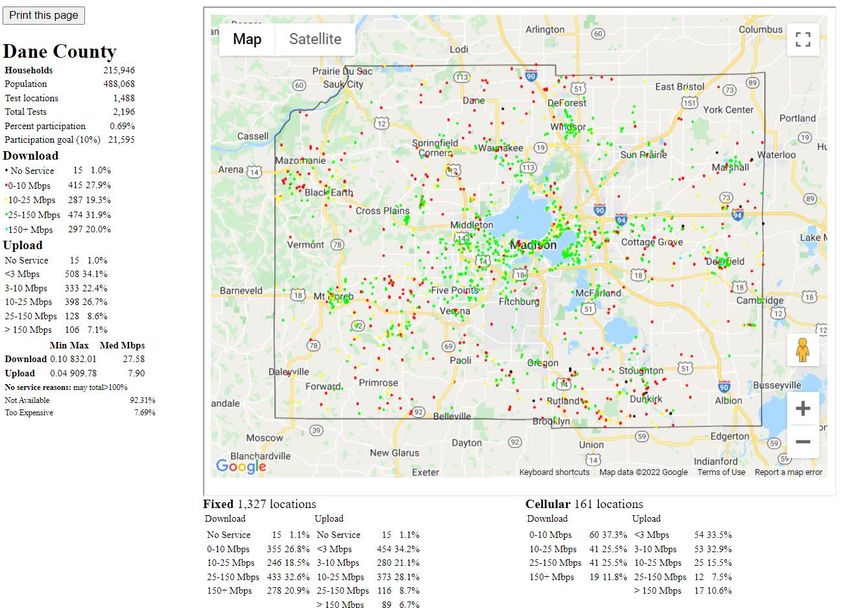Click the Percent participation label

(x=45, y=126)
